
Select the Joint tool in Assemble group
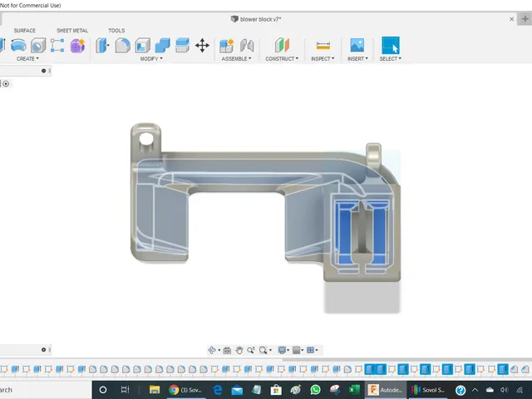247,45
